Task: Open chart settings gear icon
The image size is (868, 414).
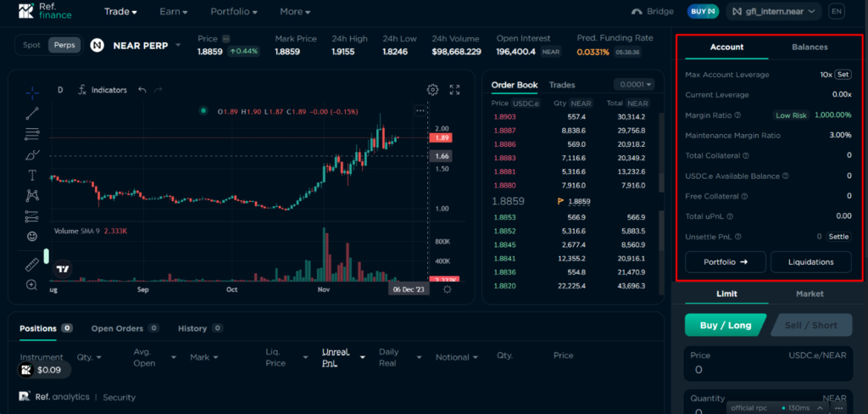Action: (432, 90)
